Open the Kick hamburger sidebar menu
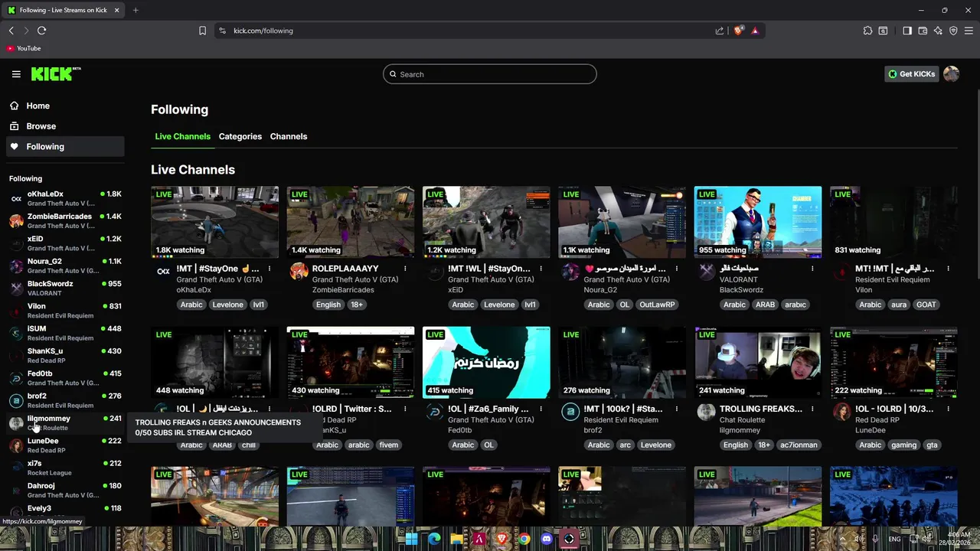The height and width of the screenshot is (551, 980). click(16, 74)
